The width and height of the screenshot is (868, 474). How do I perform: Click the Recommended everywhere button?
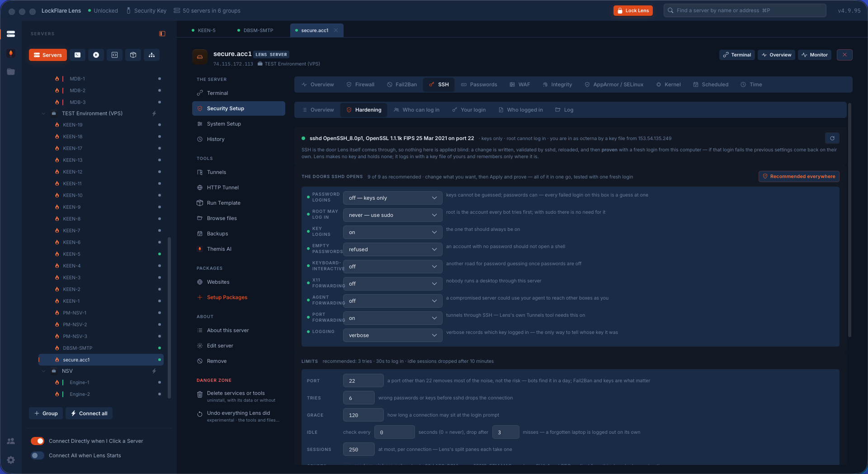(x=799, y=176)
